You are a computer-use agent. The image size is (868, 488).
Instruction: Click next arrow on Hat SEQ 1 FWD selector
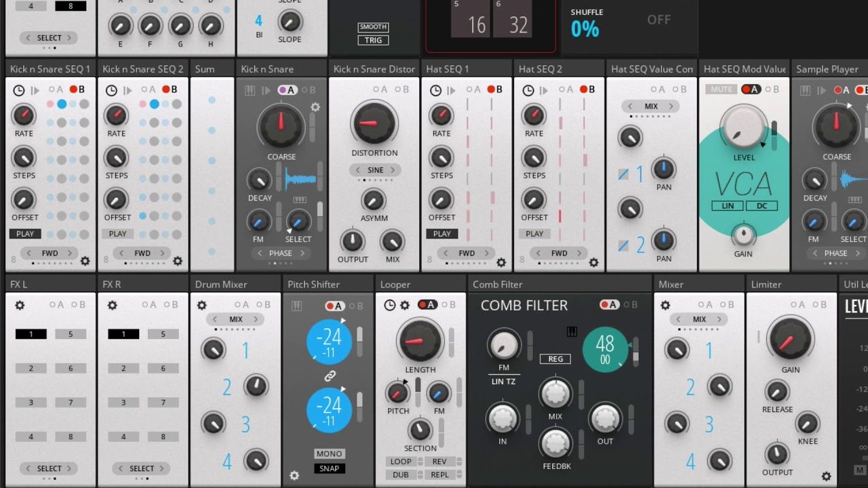[x=486, y=253]
